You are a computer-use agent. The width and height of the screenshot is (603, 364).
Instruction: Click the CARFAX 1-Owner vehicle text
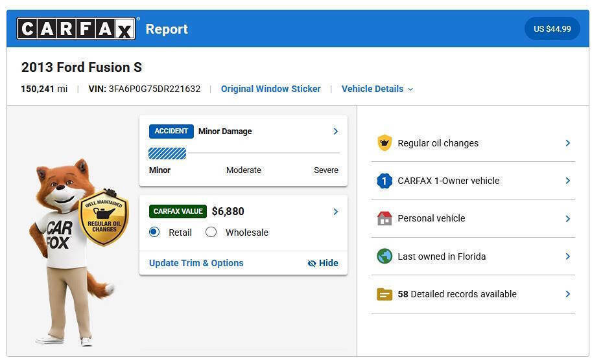(x=449, y=181)
